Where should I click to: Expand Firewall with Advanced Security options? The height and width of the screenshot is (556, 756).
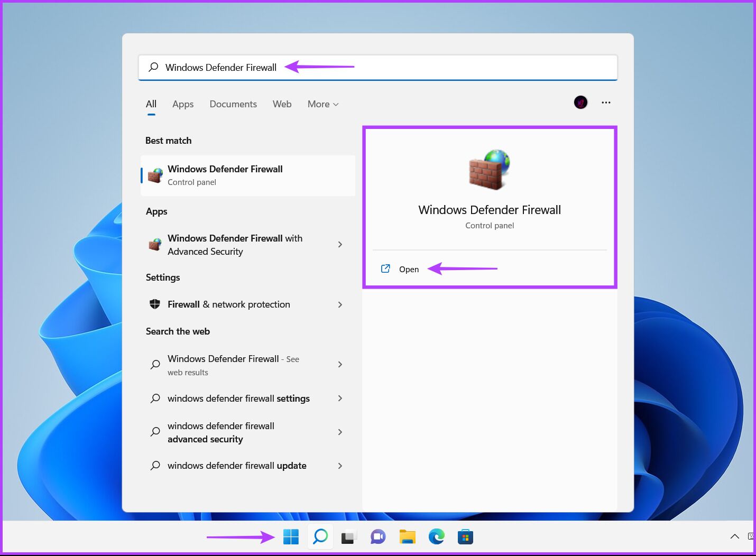(x=340, y=245)
